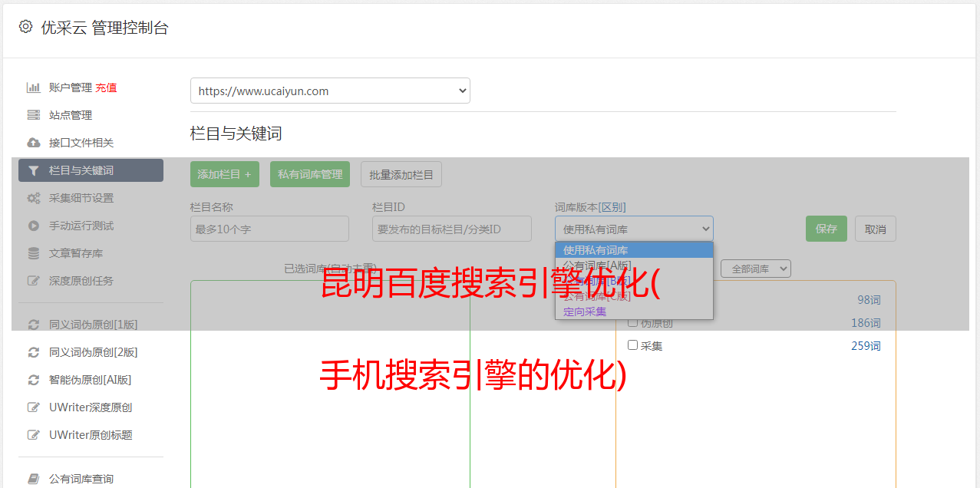This screenshot has width=980, height=488.
Task: Open 深度原创任务 in the sidebar
Action: 81,281
